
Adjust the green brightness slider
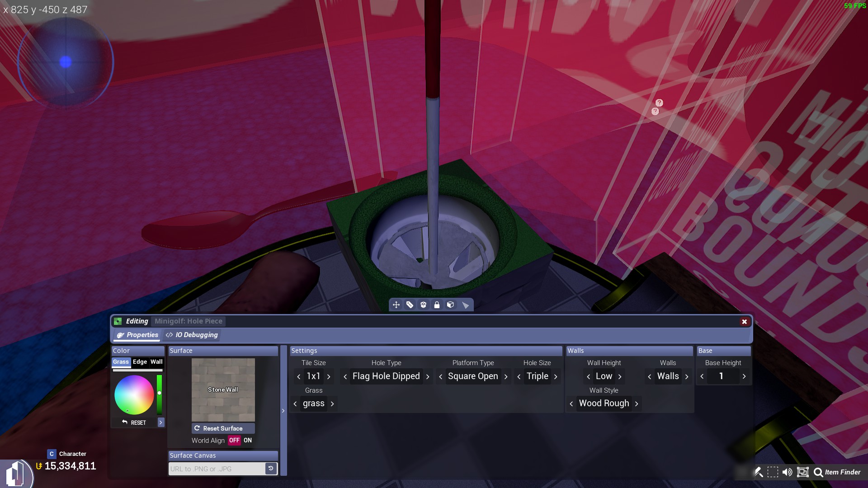coord(159,394)
